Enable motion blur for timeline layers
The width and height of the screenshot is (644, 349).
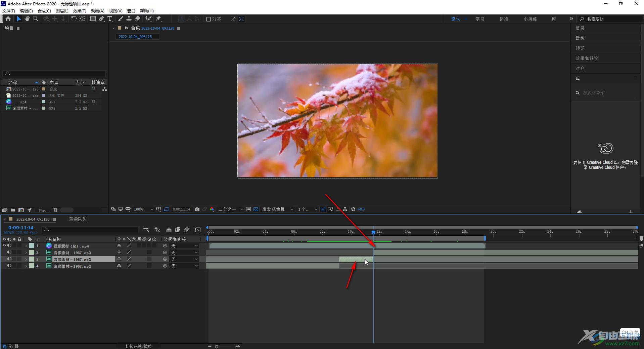point(187,230)
